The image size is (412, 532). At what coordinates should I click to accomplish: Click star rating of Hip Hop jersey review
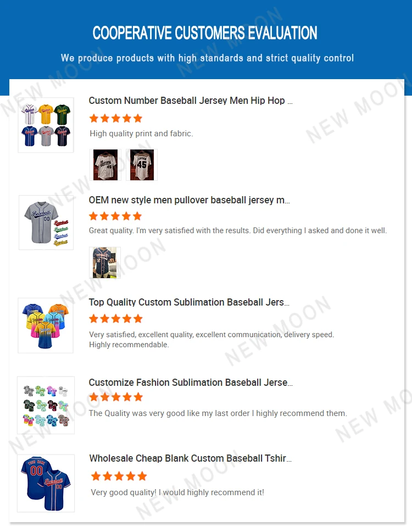(115, 118)
